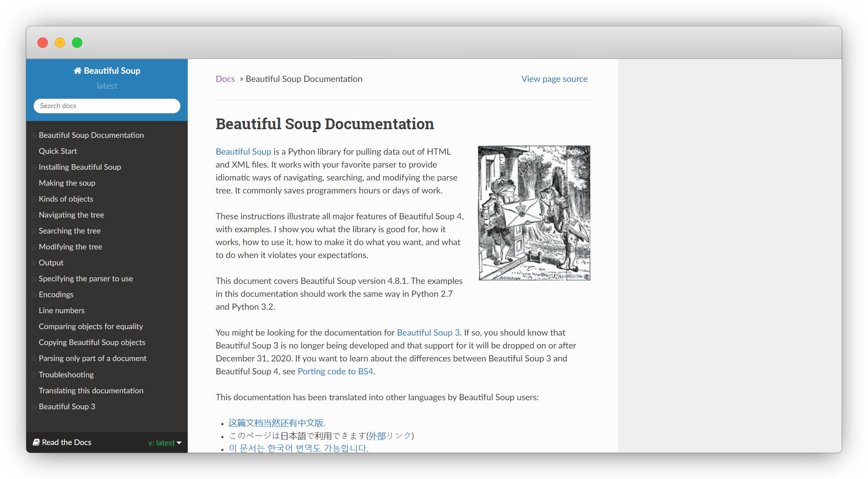Jump to Line numbers in the sidebar
The image size is (868, 479).
coord(62,311)
